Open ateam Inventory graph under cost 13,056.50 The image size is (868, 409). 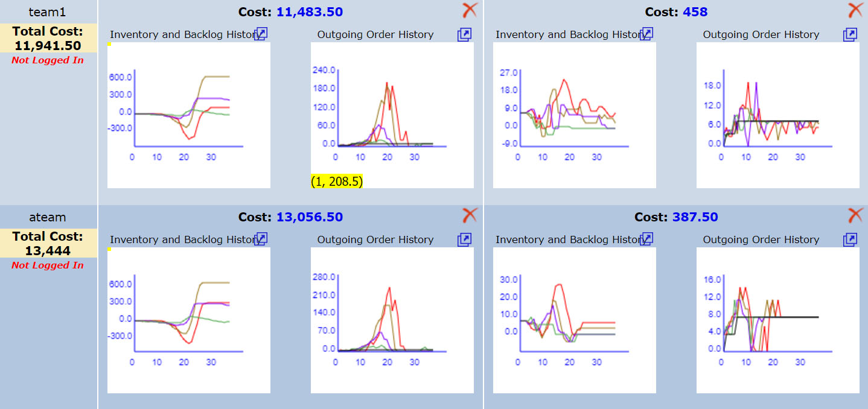(189, 320)
